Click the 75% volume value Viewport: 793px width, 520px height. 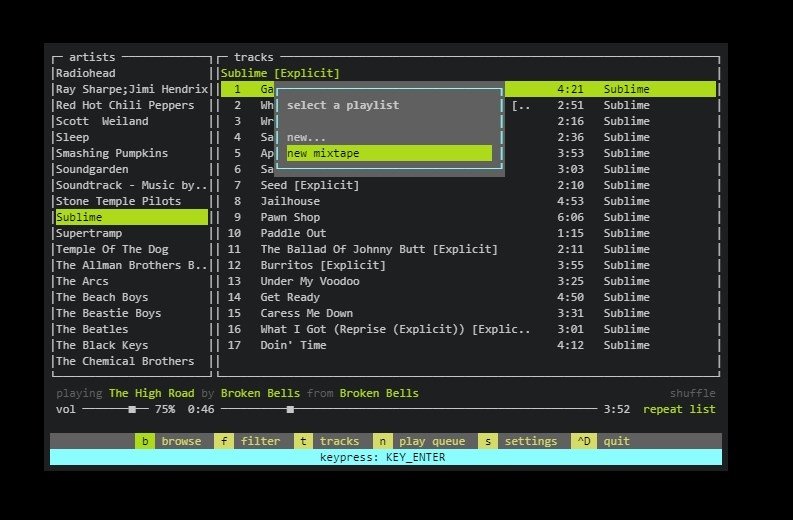165,409
